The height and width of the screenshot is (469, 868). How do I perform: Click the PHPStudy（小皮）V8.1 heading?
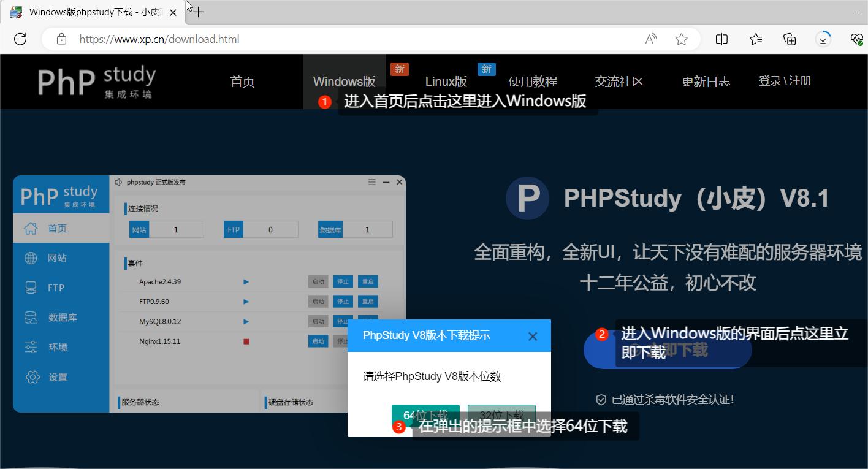(x=696, y=198)
